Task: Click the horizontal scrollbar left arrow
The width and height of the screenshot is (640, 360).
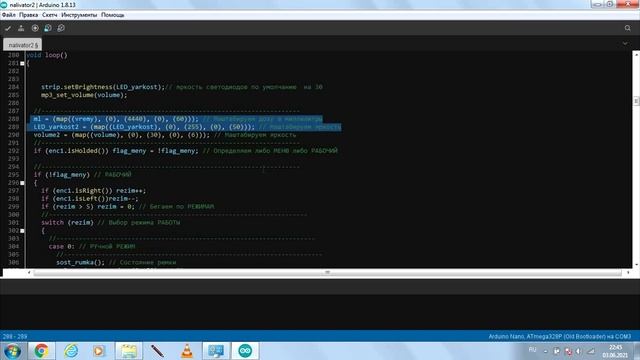Action: tap(29, 272)
